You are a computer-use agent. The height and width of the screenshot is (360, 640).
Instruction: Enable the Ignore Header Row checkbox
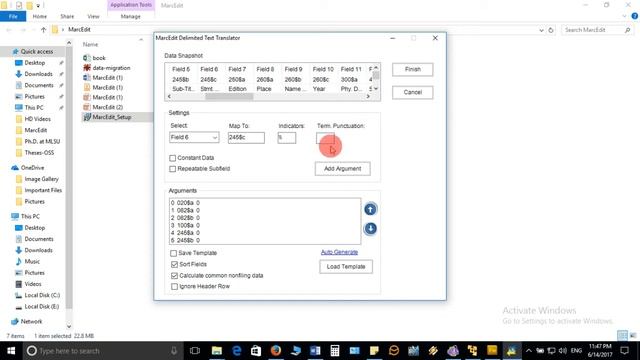coord(174,287)
